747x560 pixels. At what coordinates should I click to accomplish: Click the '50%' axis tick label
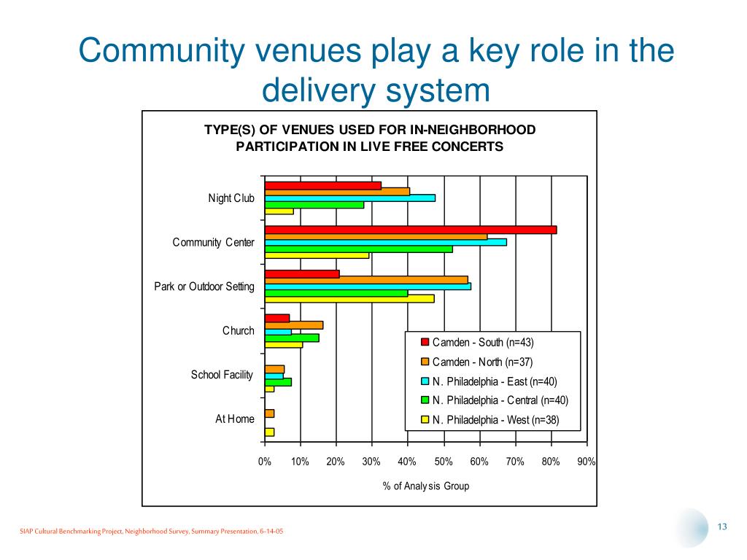coord(444,462)
